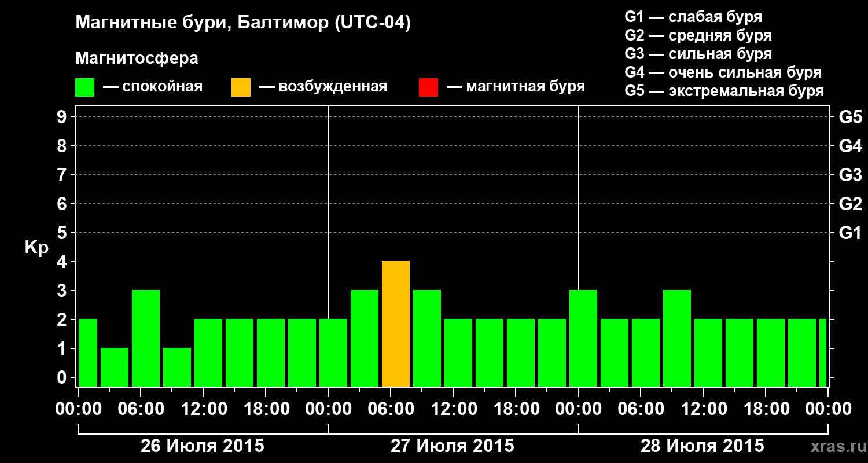Click the orange 'возбужденная' legend swatch
The height and width of the screenshot is (463, 868).
click(x=241, y=87)
